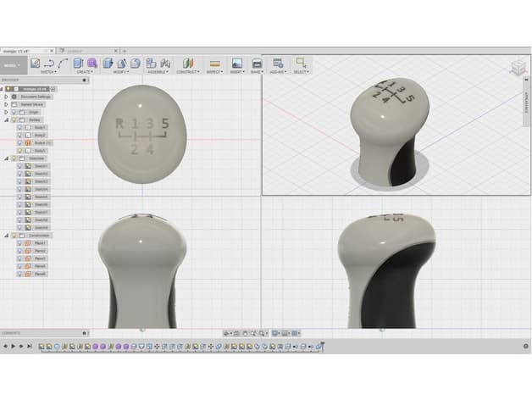532x400 pixels.
Task: Click the Orbit navigation icon
Action: point(227,333)
